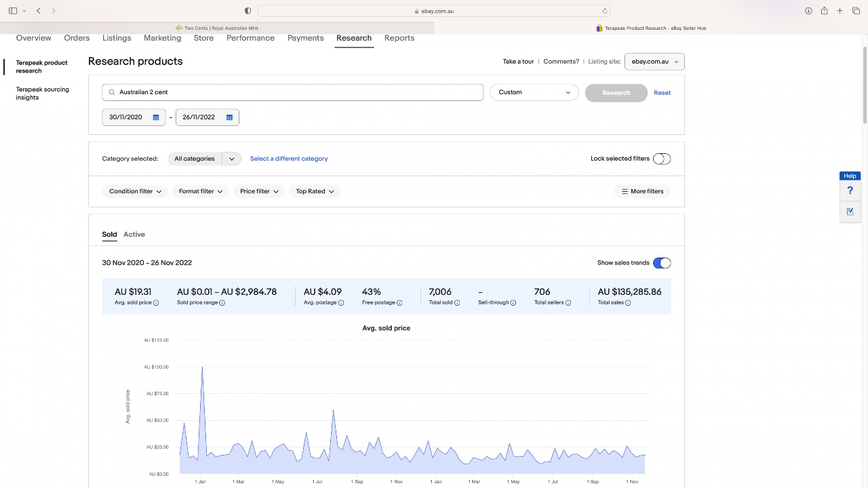Viewport: 868px width, 488px height.
Task: Open Format filter dropdown
Action: click(201, 191)
